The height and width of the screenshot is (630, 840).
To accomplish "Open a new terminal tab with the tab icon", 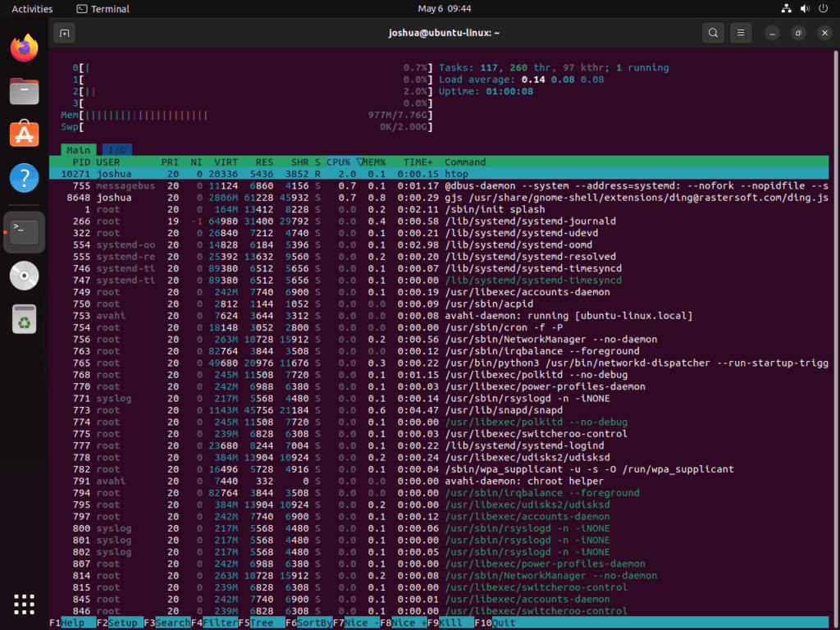I will click(64, 33).
